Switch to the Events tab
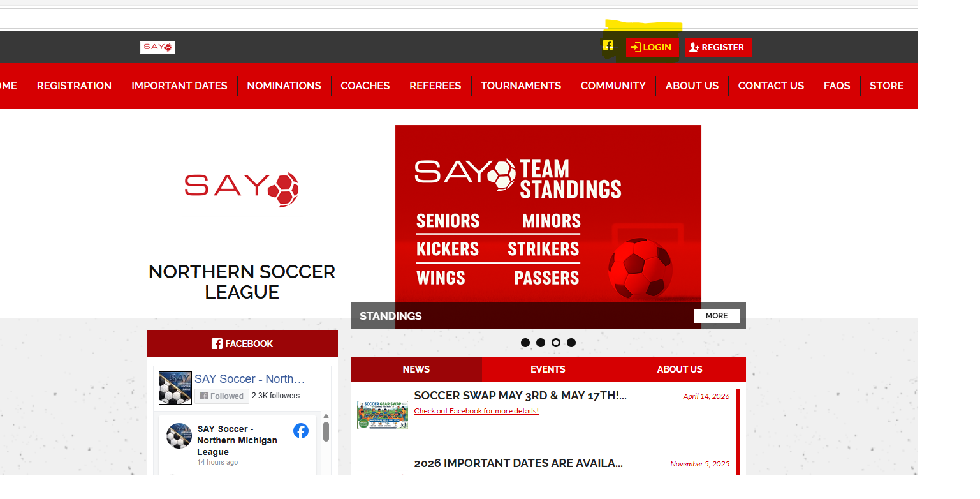The image size is (980, 499). coord(548,369)
